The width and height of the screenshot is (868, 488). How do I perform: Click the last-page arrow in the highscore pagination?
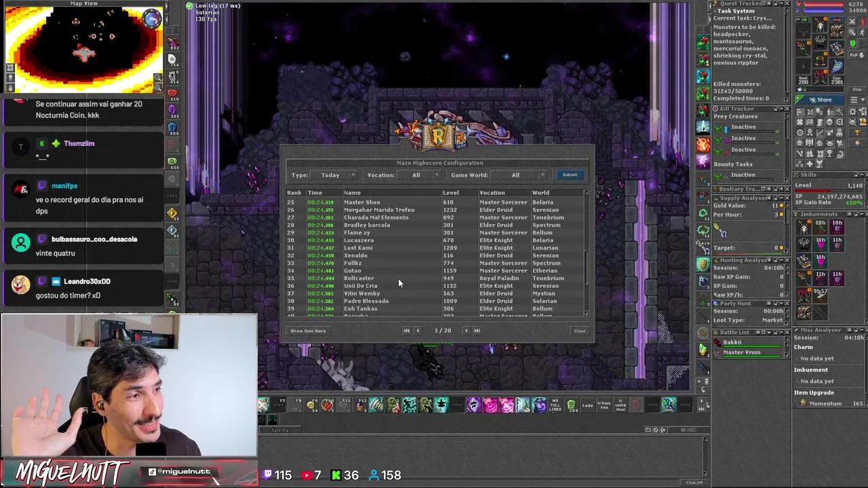click(477, 330)
